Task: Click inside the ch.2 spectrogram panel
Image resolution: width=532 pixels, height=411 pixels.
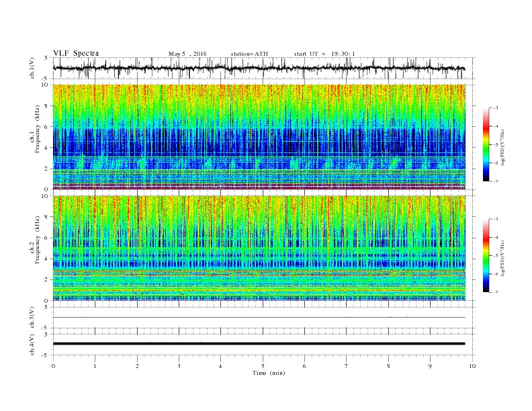Action: point(259,248)
